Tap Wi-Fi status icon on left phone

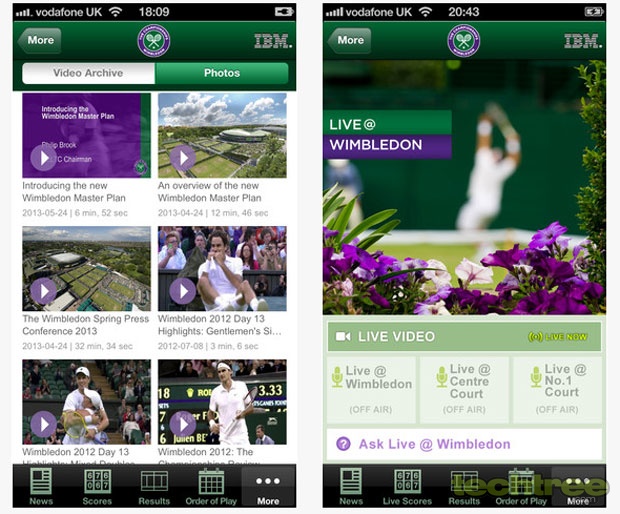(x=115, y=12)
